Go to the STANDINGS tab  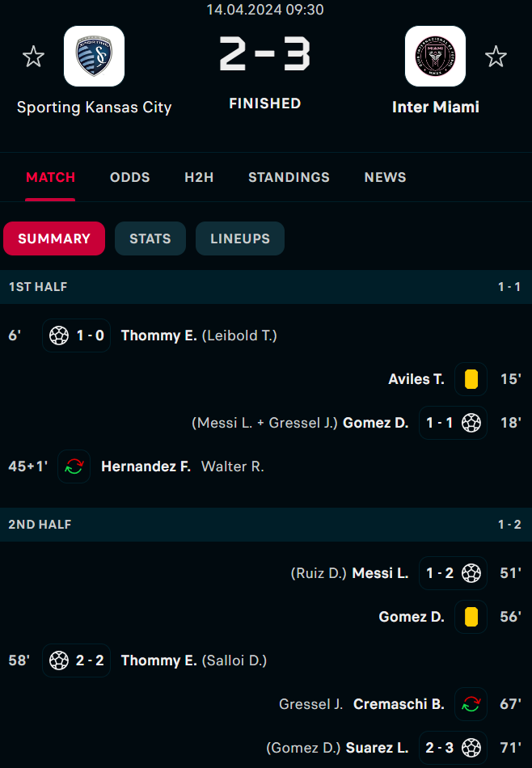pos(289,177)
